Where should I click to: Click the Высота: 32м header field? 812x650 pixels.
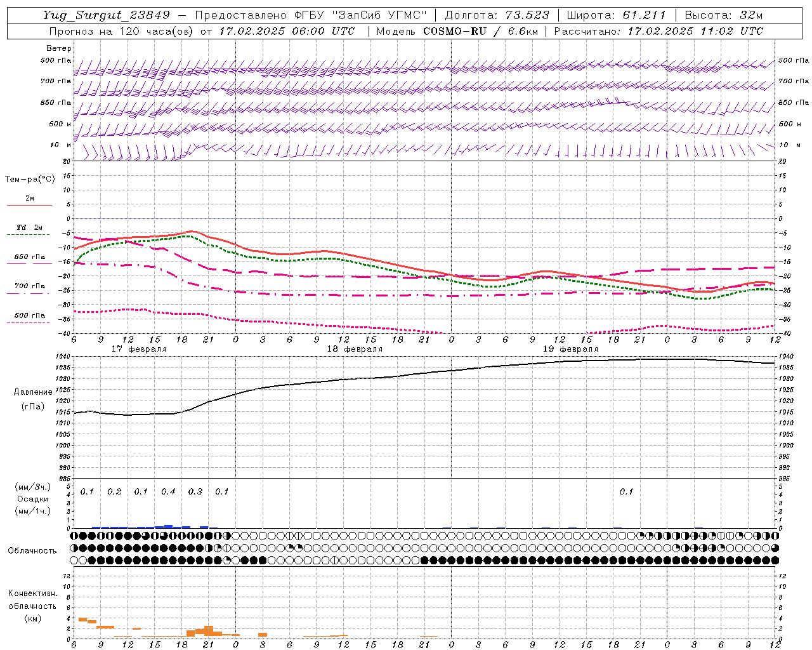point(723,15)
